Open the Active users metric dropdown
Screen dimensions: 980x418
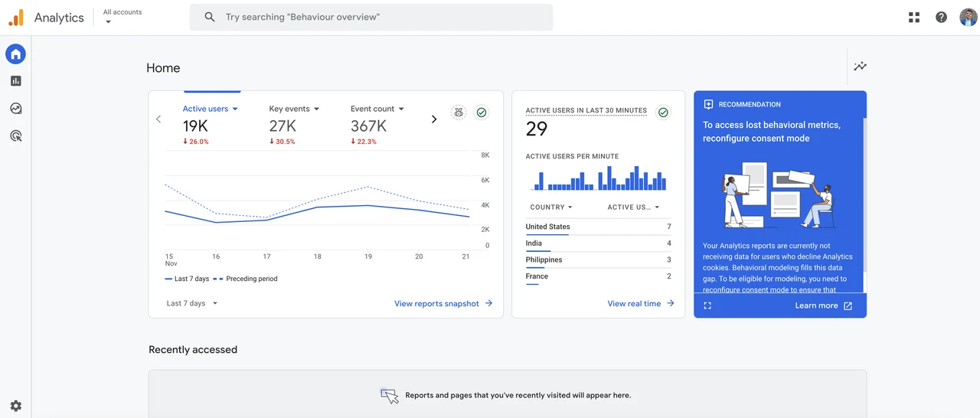pyautogui.click(x=211, y=109)
